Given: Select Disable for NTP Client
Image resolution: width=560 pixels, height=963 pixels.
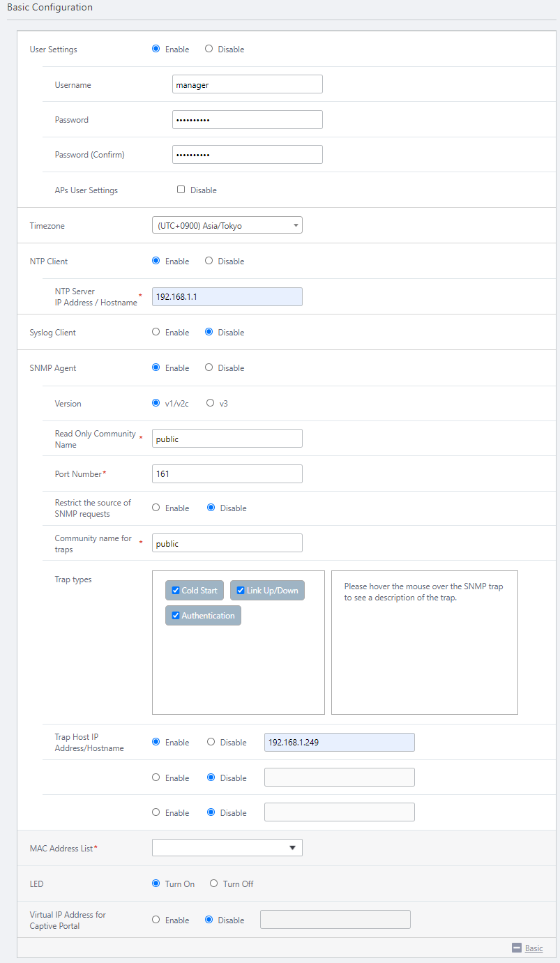Looking at the screenshot, I should click(x=209, y=261).
